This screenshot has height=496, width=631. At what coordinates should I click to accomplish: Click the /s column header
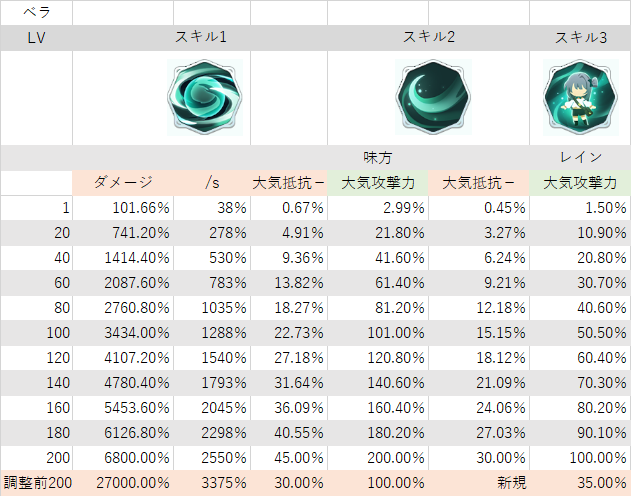[x=212, y=183]
